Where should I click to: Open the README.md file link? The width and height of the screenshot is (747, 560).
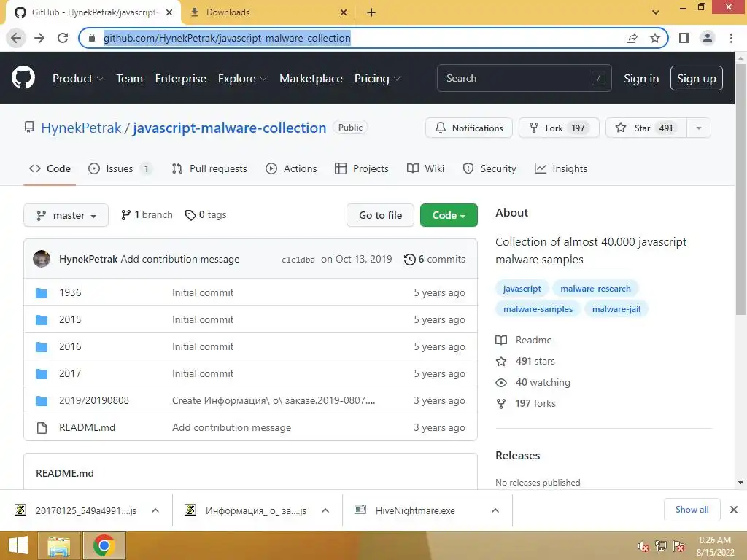[x=88, y=427]
